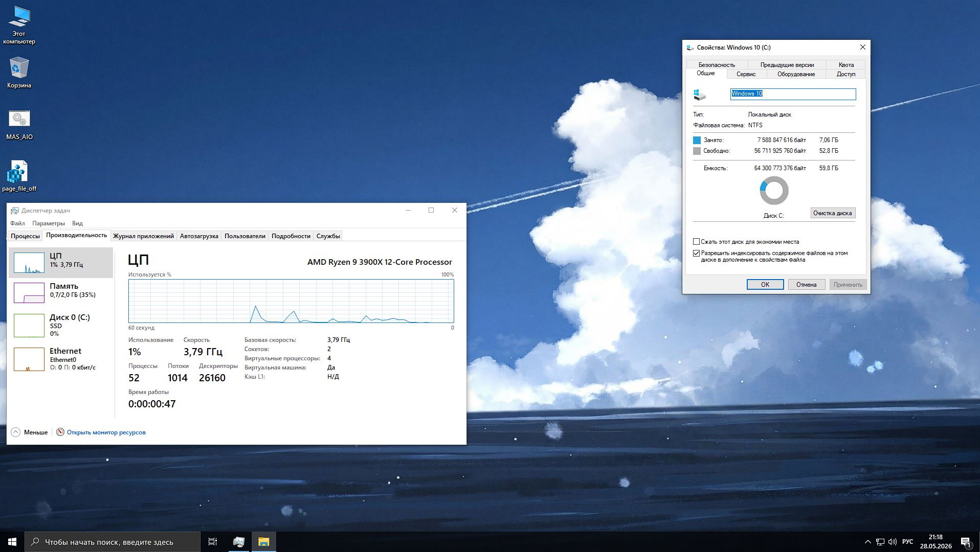Select the Память performance item
The image size is (980, 552).
coord(61,293)
